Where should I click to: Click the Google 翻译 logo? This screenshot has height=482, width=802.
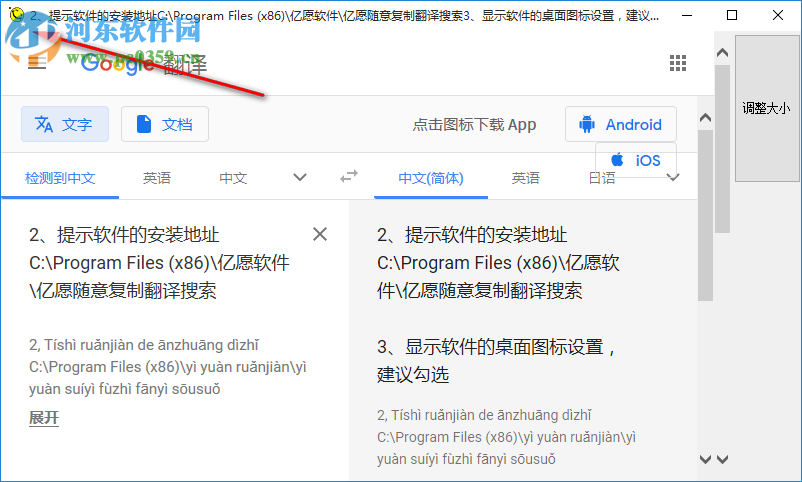coord(143,63)
